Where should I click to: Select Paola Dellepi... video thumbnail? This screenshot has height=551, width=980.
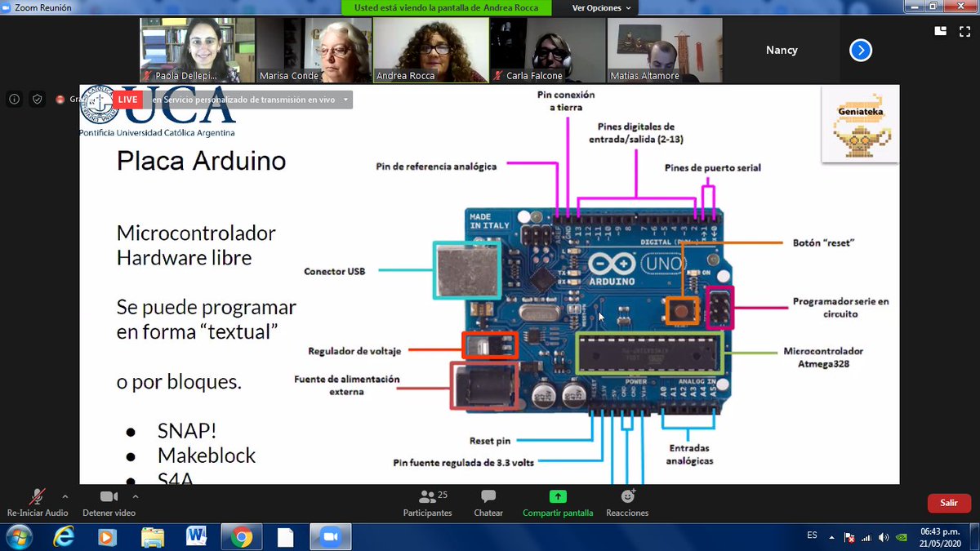click(198, 51)
